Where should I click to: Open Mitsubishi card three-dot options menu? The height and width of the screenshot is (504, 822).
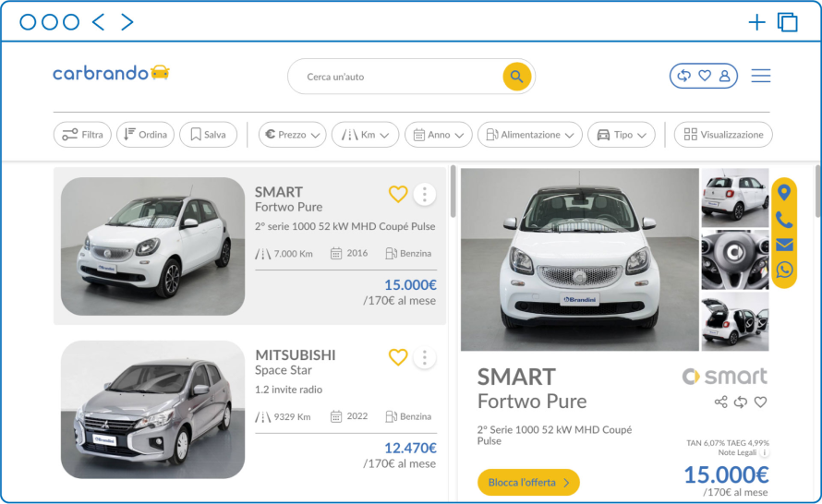[x=424, y=357]
